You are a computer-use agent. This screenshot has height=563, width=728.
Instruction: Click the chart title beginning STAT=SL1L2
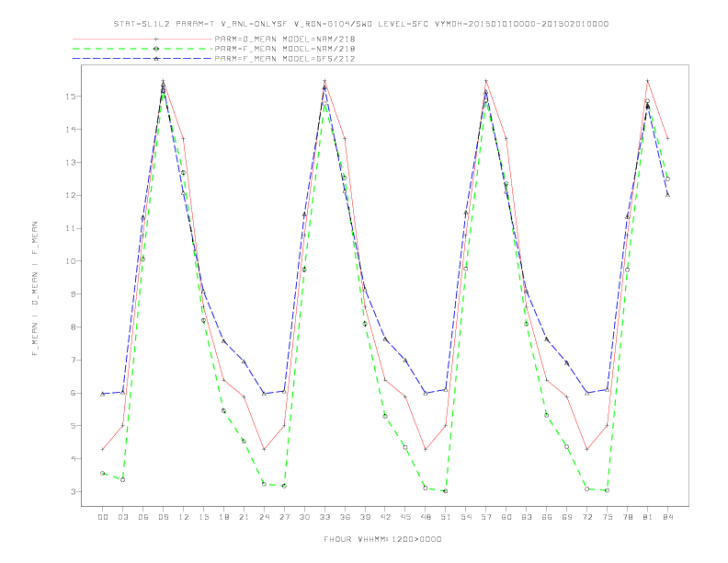pyautogui.click(x=360, y=24)
